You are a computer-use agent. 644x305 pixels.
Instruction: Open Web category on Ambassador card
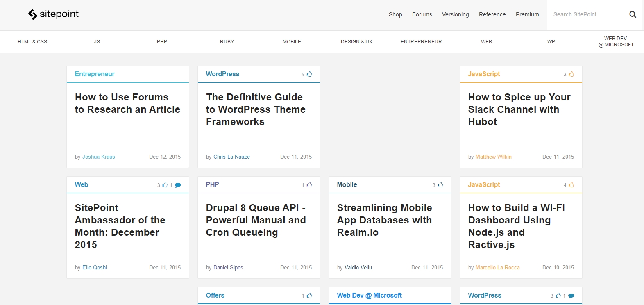pyautogui.click(x=82, y=185)
